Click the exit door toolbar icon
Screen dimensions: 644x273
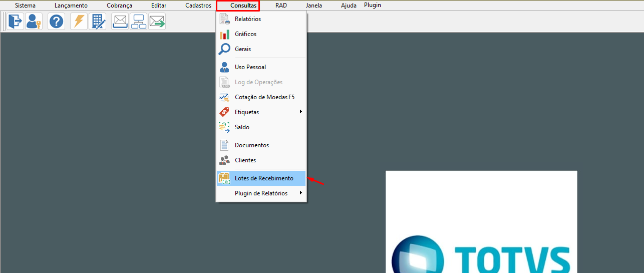click(16, 22)
